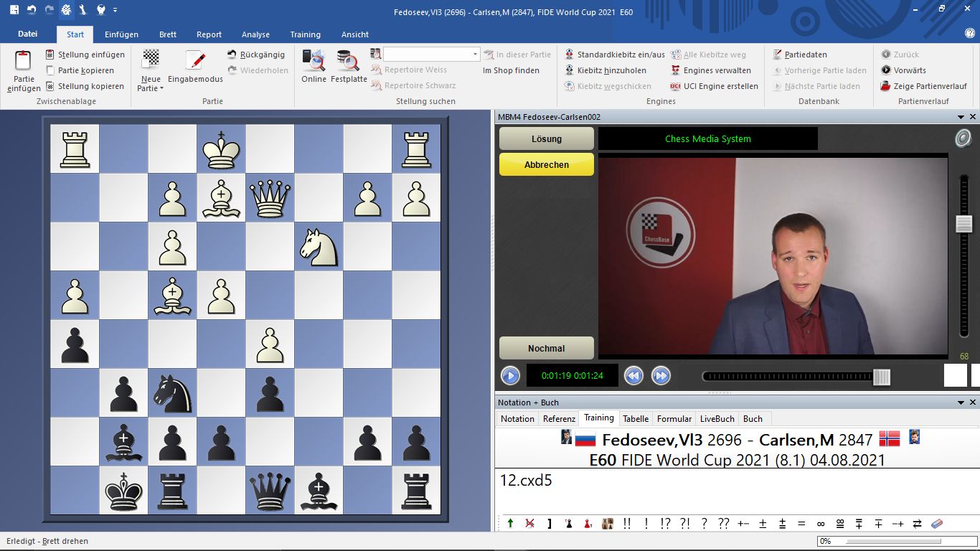This screenshot has width=980, height=551.
Task: Open the Analyse ribbon tab
Action: coord(255,34)
